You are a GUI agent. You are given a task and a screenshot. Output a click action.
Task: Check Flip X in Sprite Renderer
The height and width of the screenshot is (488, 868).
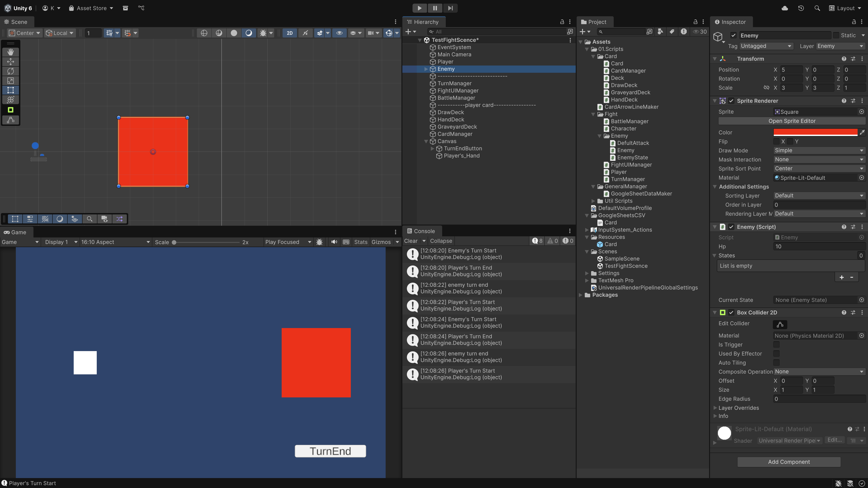pos(776,141)
